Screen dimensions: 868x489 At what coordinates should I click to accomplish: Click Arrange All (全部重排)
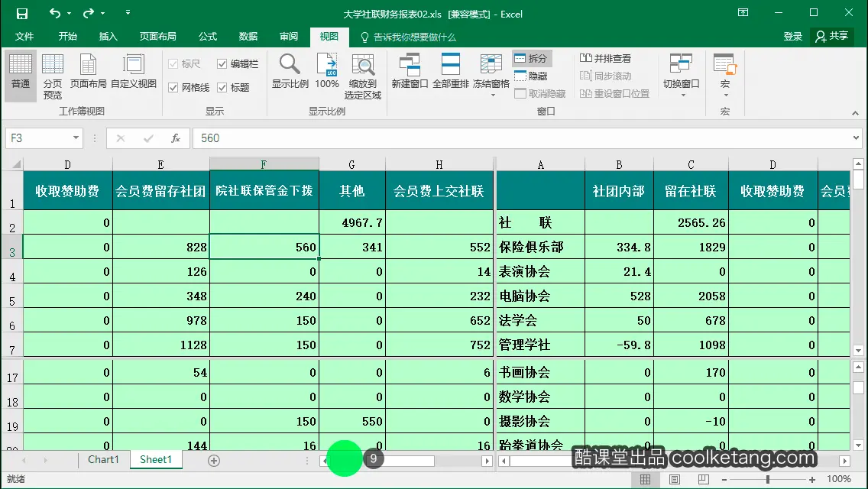pyautogui.click(x=451, y=71)
